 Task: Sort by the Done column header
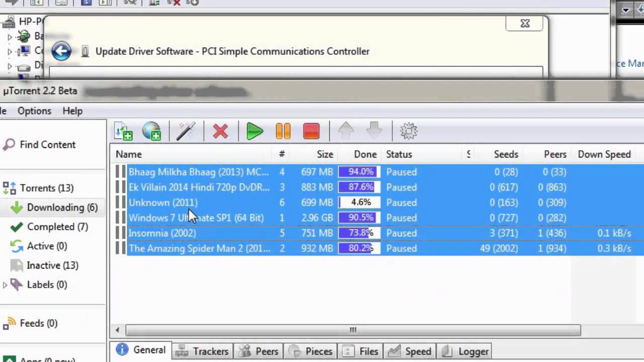(365, 154)
